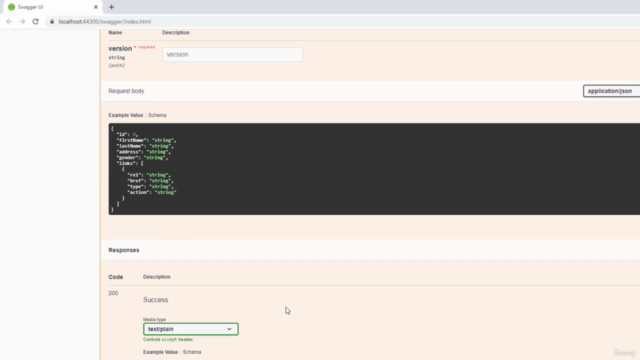Select the version parameter name
The height and width of the screenshot is (360, 640).
[120, 48]
